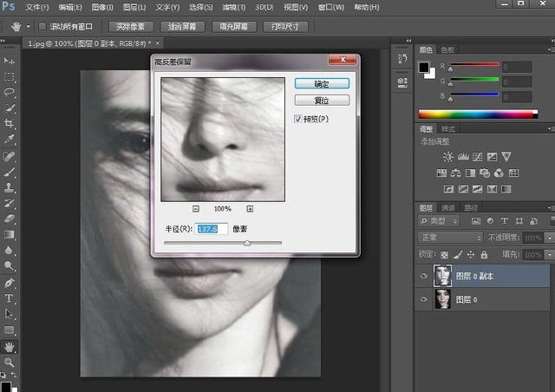The width and height of the screenshot is (555, 392).
Task: Switch to the 色板 tab
Action: click(447, 50)
